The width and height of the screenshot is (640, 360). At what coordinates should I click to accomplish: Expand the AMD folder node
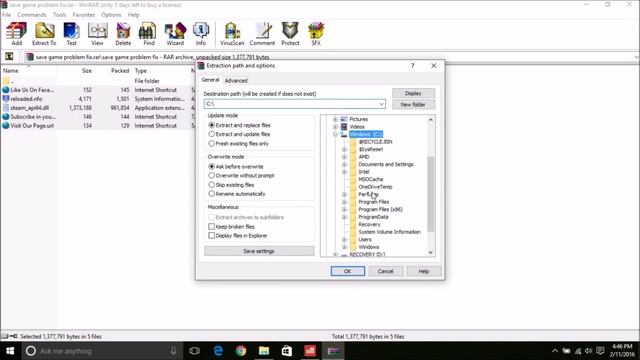point(344,157)
